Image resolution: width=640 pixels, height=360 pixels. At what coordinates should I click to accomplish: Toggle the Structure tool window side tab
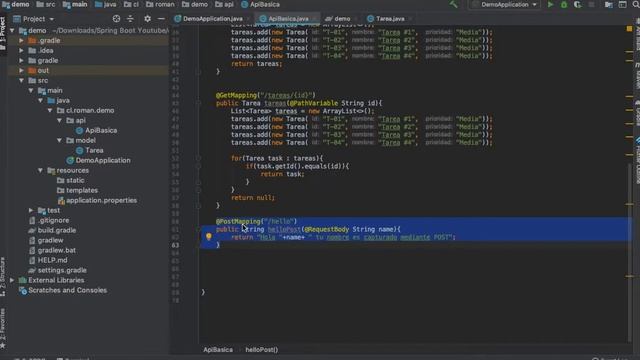[3, 277]
